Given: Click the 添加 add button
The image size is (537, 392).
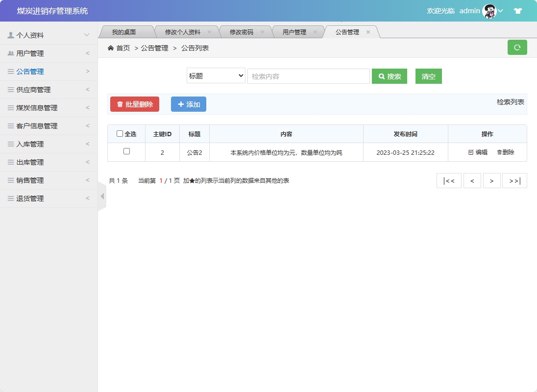Looking at the screenshot, I should point(188,104).
